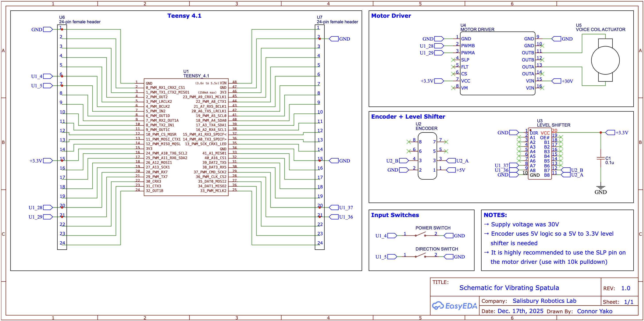Select the Motor Driver section heading
Image resolution: width=644 pixels, height=321 pixels.
tap(391, 16)
